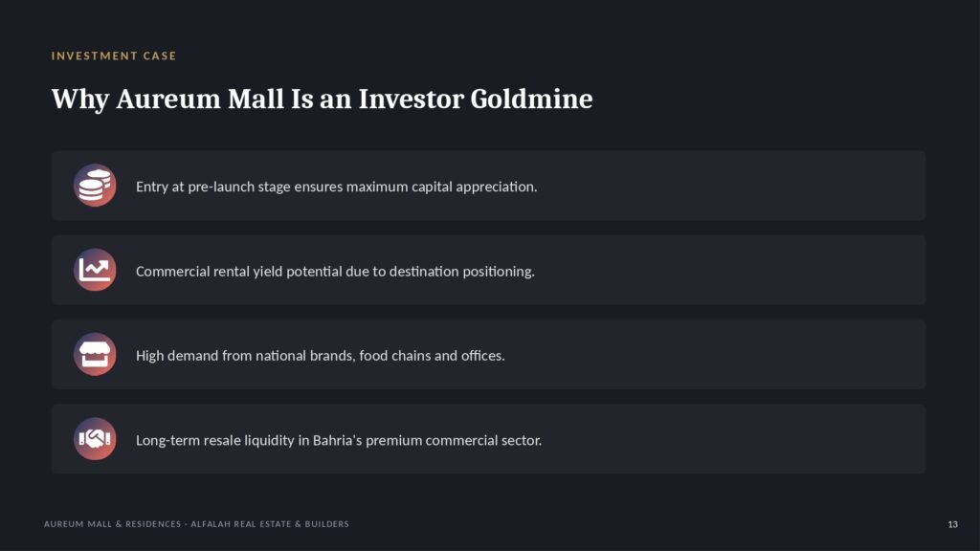Viewport: 980px width, 551px height.
Task: Select slide number 13 in the footer
Action: click(x=952, y=524)
